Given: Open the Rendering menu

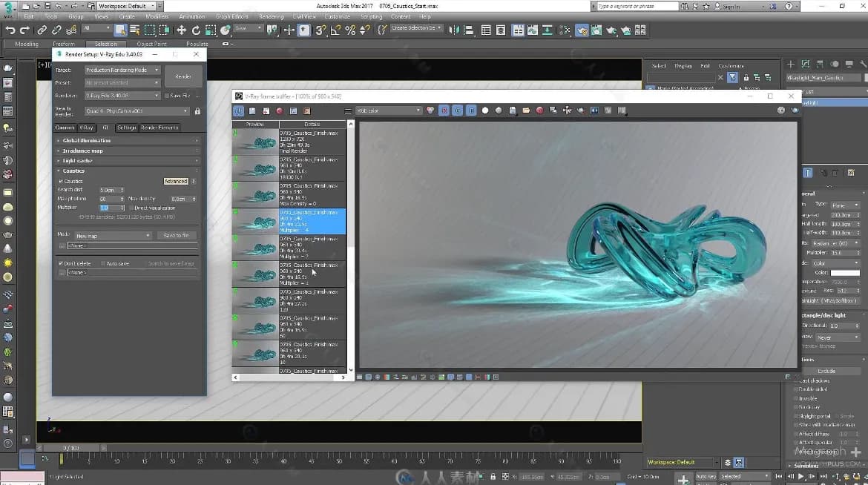Looking at the screenshot, I should click(x=272, y=16).
